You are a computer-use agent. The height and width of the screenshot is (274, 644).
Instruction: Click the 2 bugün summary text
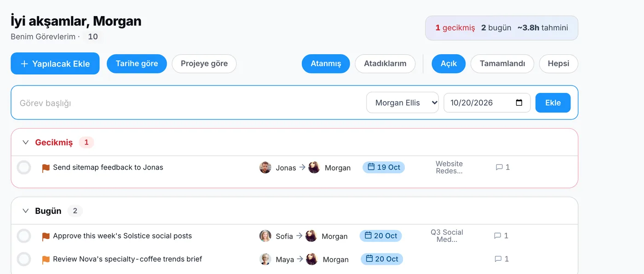(496, 28)
